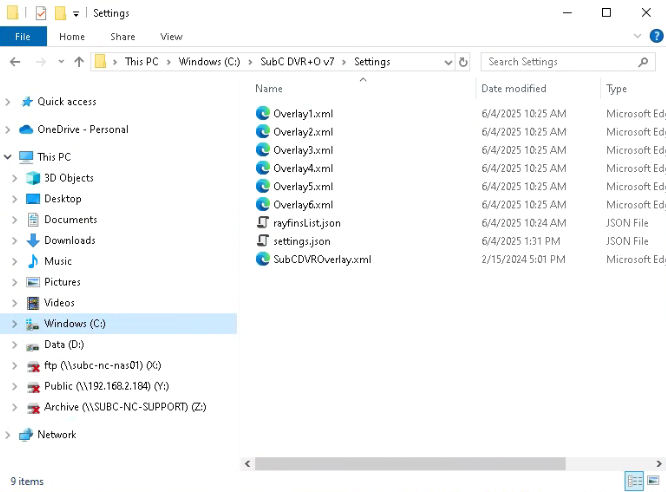
Task: Open the File menu
Action: click(23, 37)
